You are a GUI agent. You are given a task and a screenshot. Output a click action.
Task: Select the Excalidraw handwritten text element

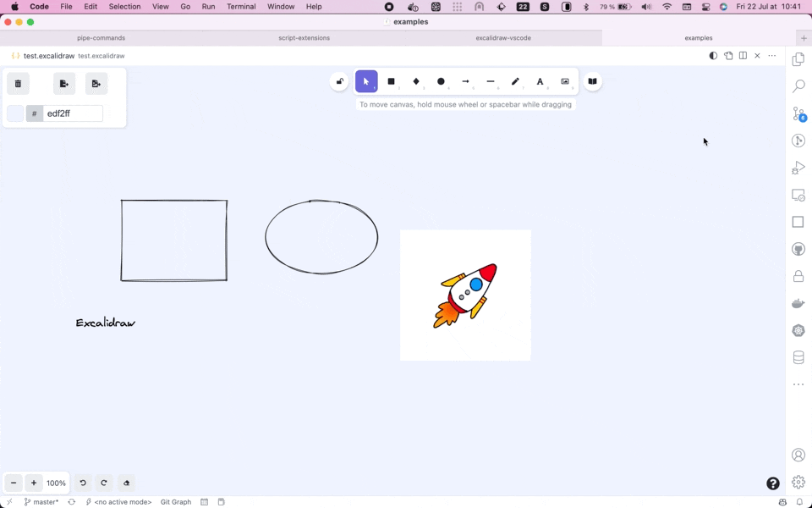tap(106, 323)
